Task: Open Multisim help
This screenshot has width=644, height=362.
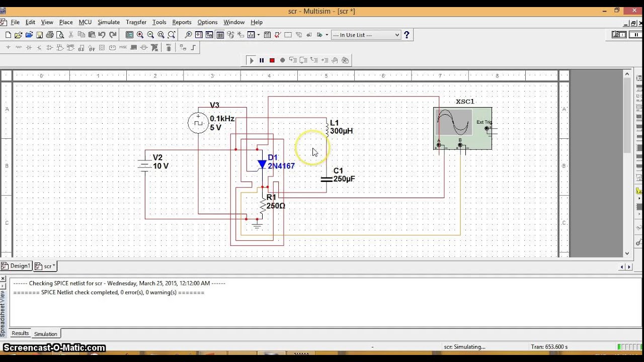Action: click(x=407, y=35)
